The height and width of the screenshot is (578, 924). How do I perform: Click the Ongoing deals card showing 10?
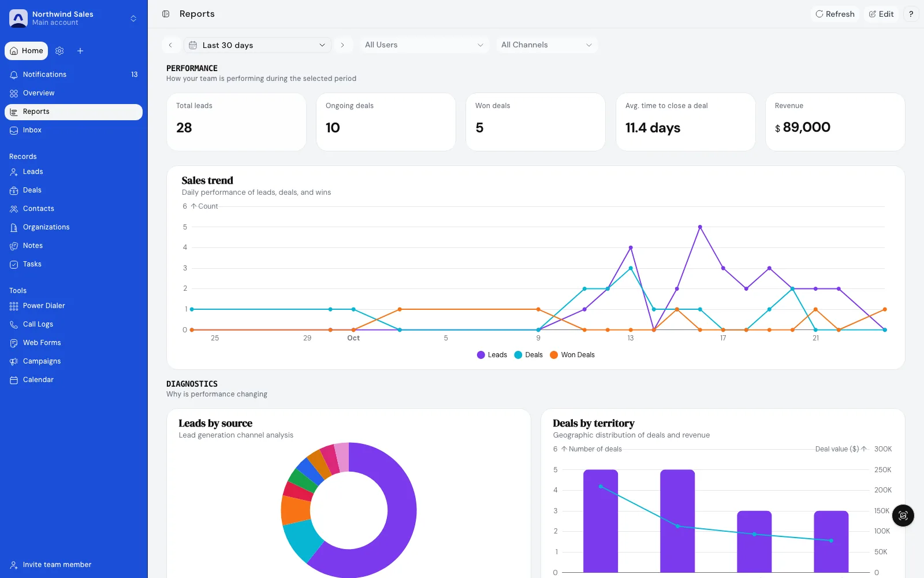(x=386, y=122)
